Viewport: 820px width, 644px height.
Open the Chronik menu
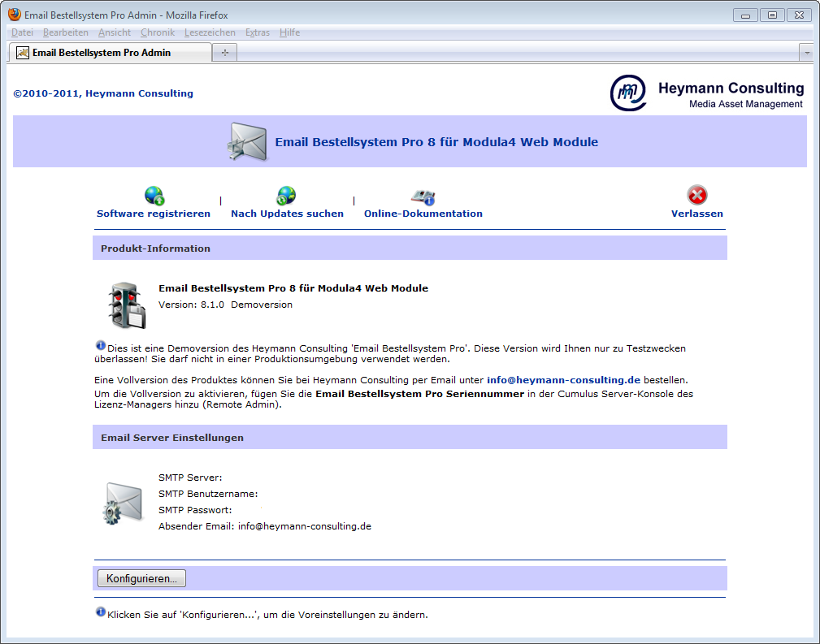click(158, 32)
